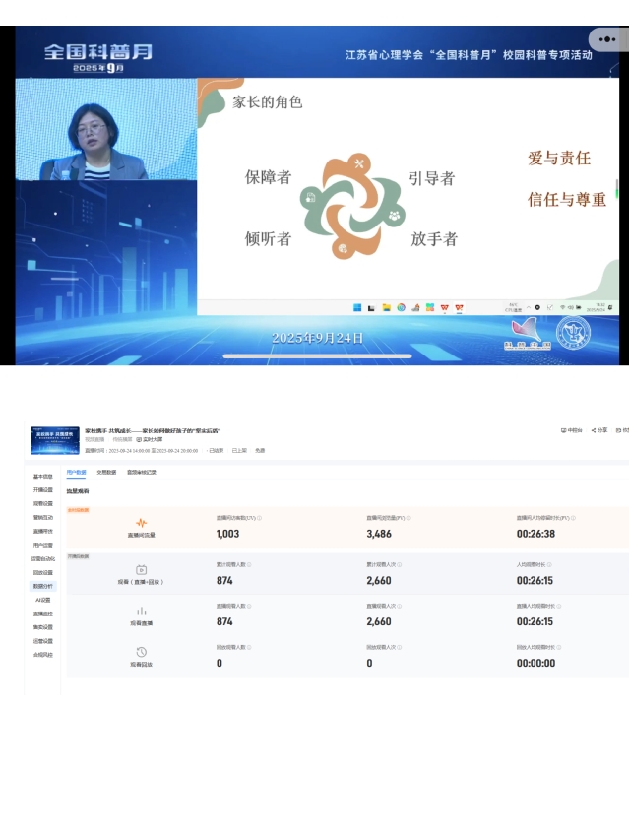Select the 用户数据 tab
This screenshot has height=840, width=629.
click(76, 472)
